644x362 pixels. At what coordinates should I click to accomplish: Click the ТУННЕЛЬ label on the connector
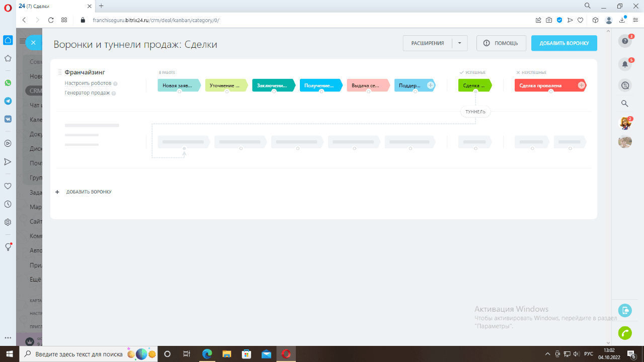[475, 112]
